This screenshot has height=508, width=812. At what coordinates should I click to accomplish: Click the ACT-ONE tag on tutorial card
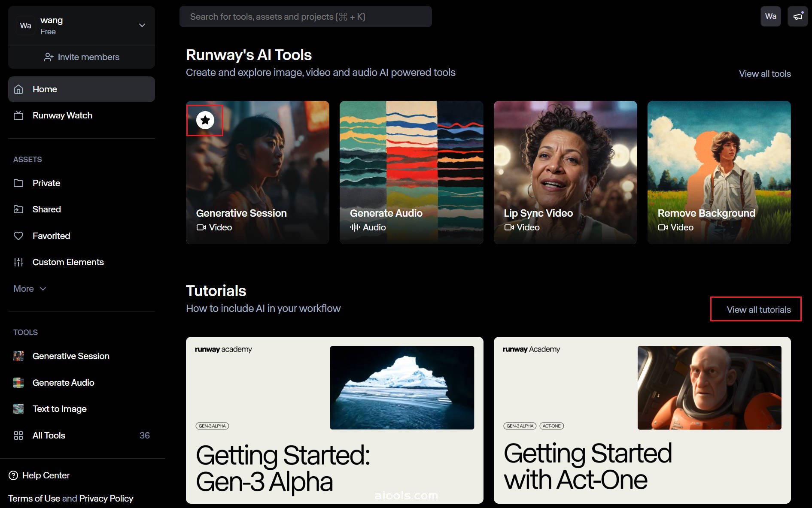pos(551,426)
